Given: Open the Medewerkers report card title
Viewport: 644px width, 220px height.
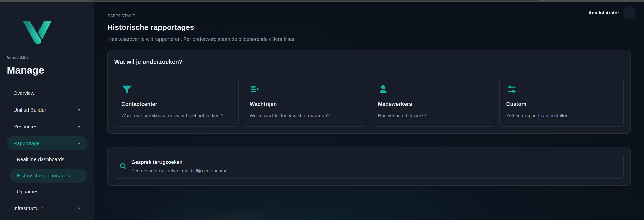Looking at the screenshot, I should (x=395, y=104).
